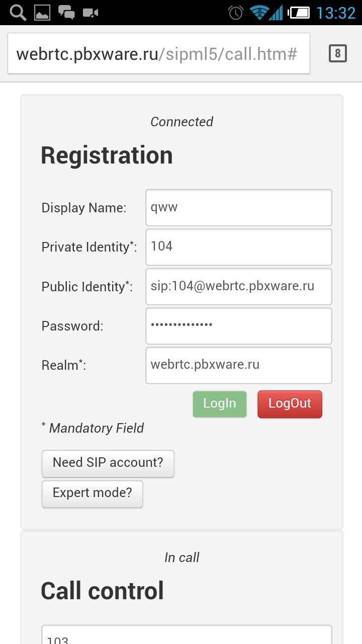This screenshot has width=362, height=644.
Task: Click the green LogIn button
Action: click(x=220, y=404)
